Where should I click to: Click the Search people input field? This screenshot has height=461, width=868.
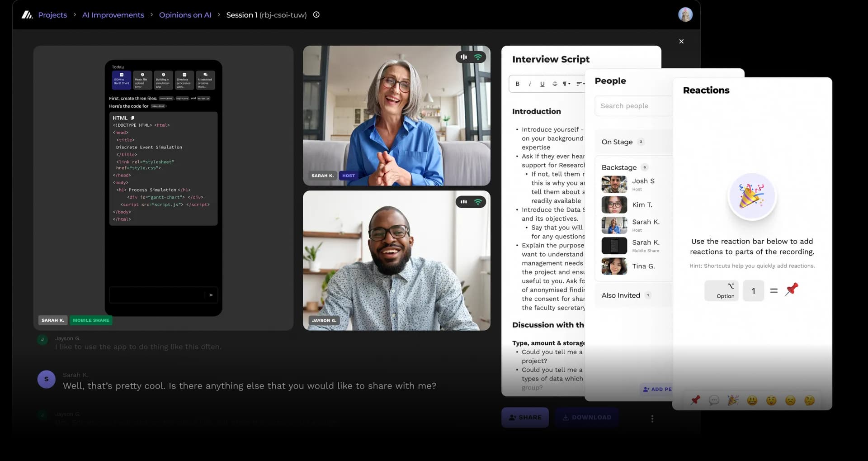tap(633, 106)
